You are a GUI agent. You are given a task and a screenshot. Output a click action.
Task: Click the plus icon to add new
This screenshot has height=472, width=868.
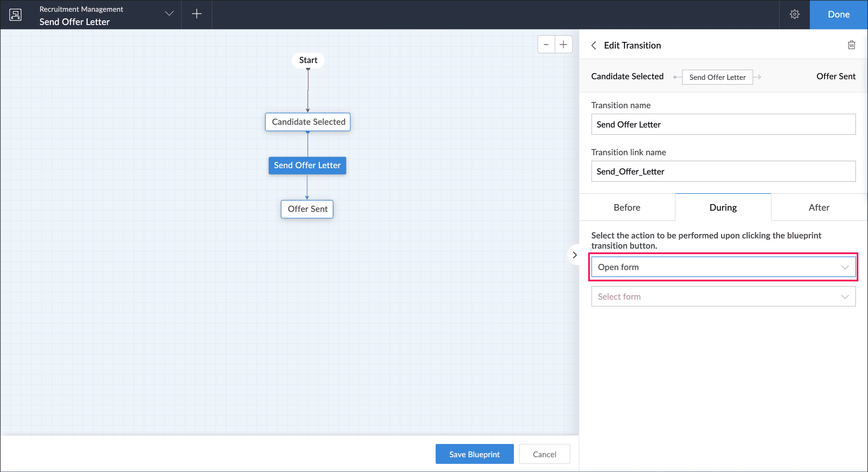(197, 14)
